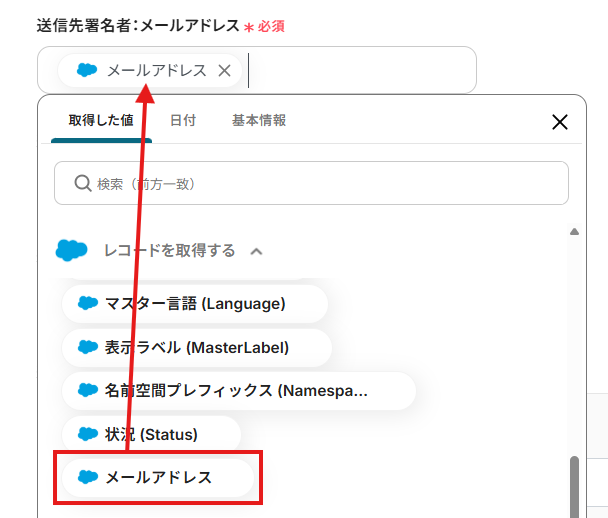Click Salesforce icon on マスター言語 item
The image size is (608, 518).
[x=88, y=304]
